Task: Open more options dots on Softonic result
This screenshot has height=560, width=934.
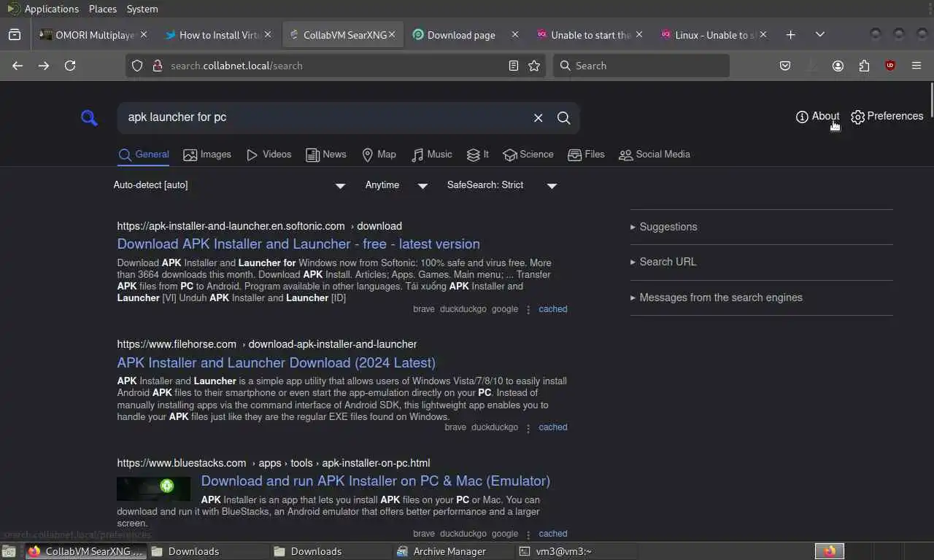Action: coord(528,309)
